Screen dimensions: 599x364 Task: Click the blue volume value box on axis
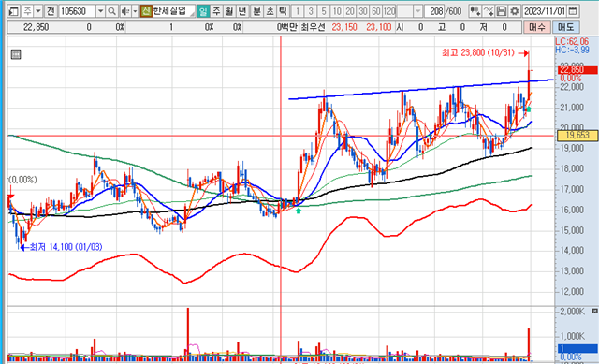(577, 348)
